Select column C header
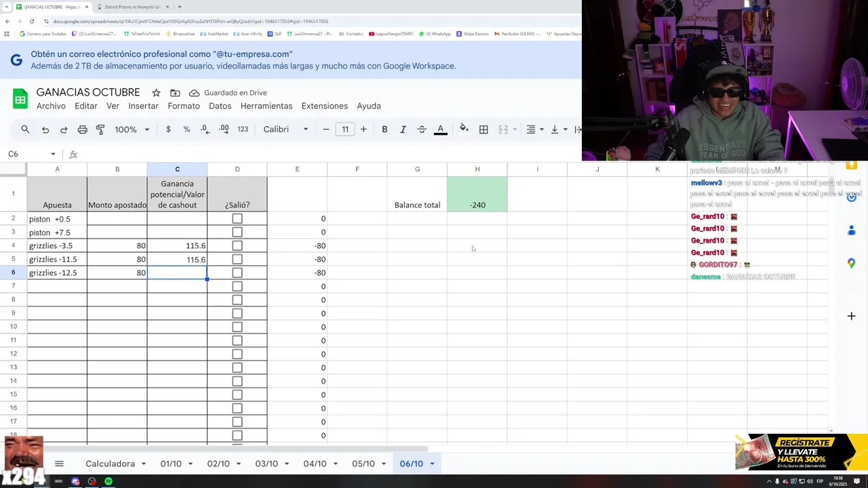Screen dimensions: 868x488 click(177, 169)
